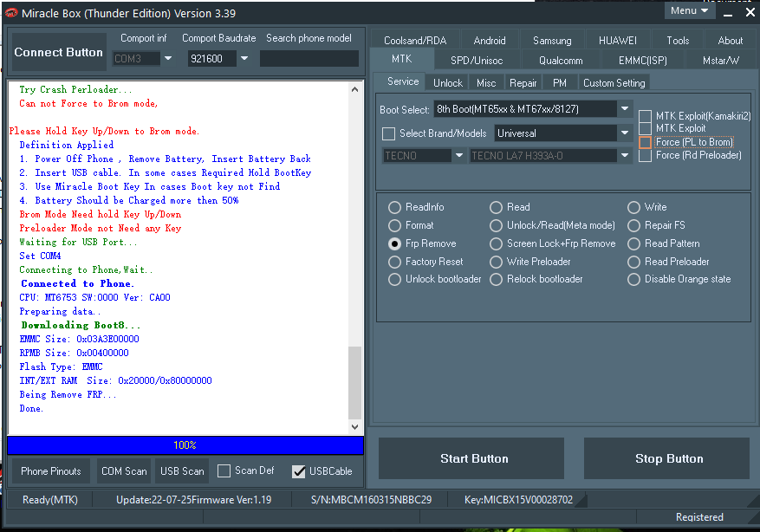Viewport: 760px width, 532px height.
Task: Click the log panel scrollbar thumb
Action: point(354,383)
